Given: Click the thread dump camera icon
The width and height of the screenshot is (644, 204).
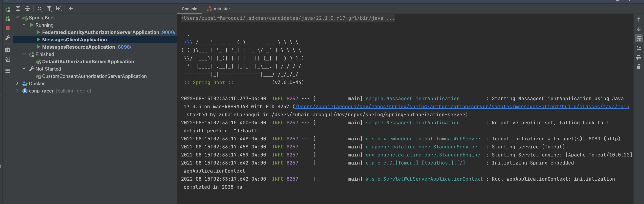Looking at the screenshot, I should click(8, 50).
